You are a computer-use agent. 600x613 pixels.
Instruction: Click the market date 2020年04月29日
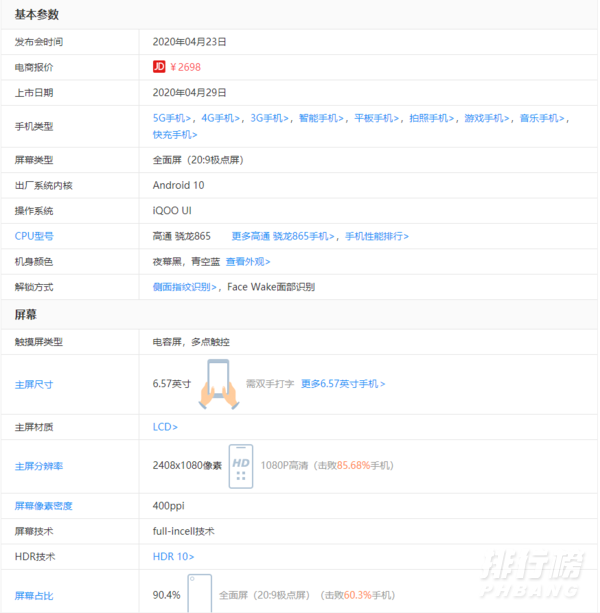pos(190,93)
